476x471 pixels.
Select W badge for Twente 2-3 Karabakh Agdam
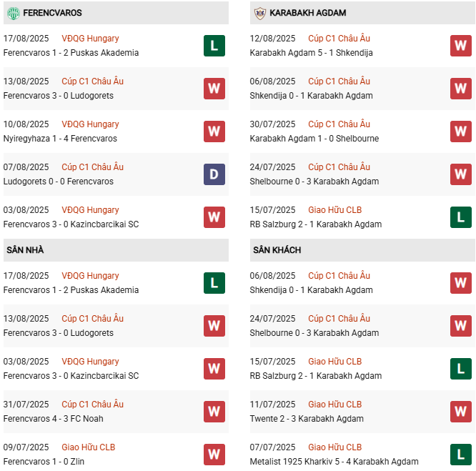point(461,412)
